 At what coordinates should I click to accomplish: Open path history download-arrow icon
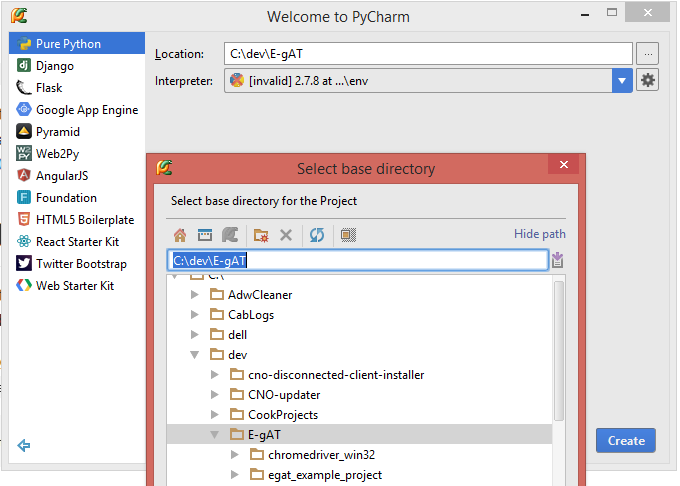[558, 260]
